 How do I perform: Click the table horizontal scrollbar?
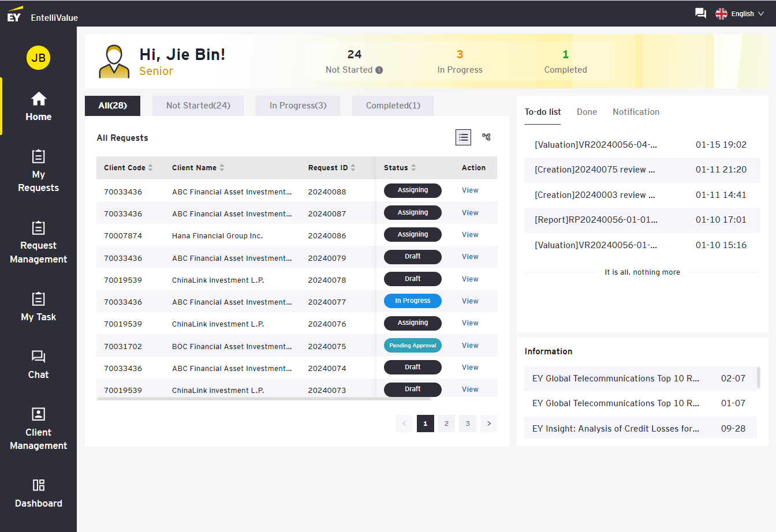click(x=264, y=399)
